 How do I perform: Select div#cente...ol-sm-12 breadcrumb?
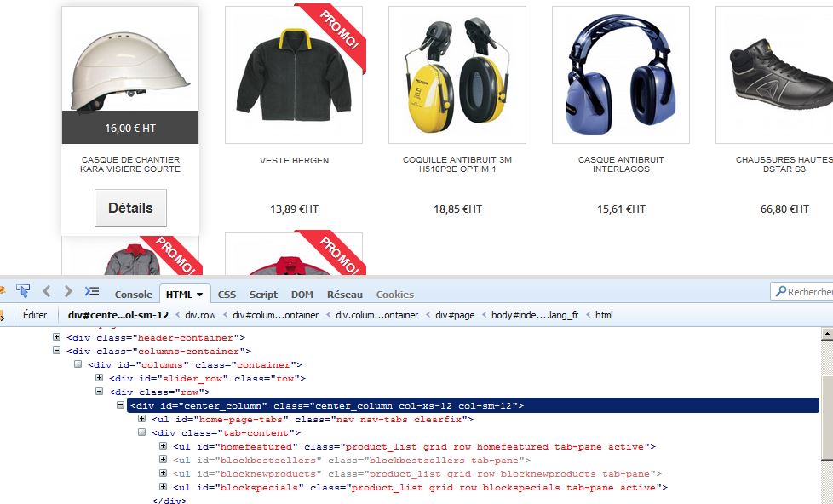pos(118,315)
